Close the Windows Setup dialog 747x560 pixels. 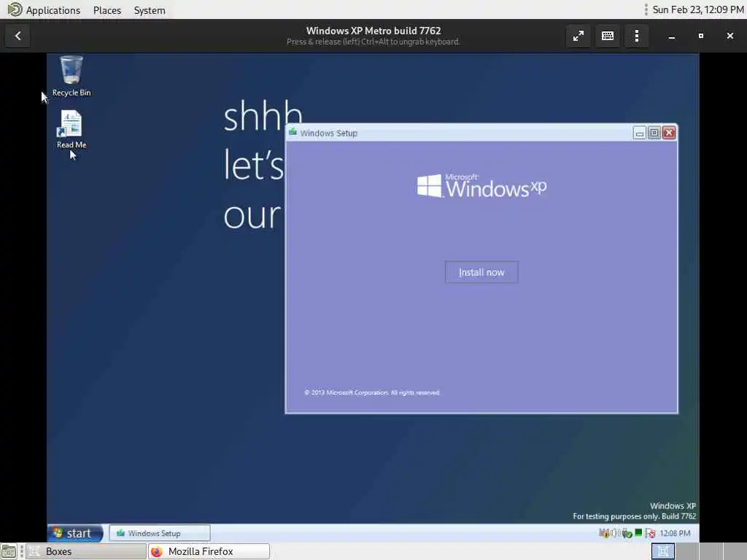pos(669,133)
